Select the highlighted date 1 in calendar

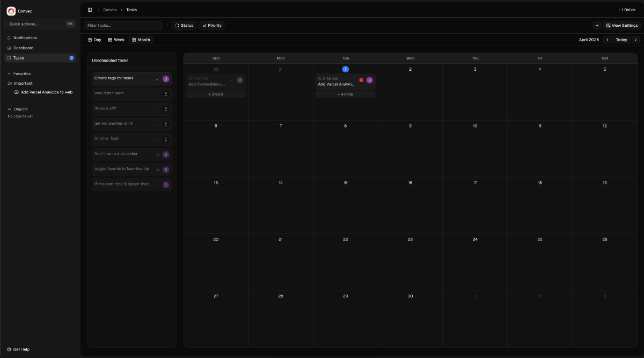point(346,69)
